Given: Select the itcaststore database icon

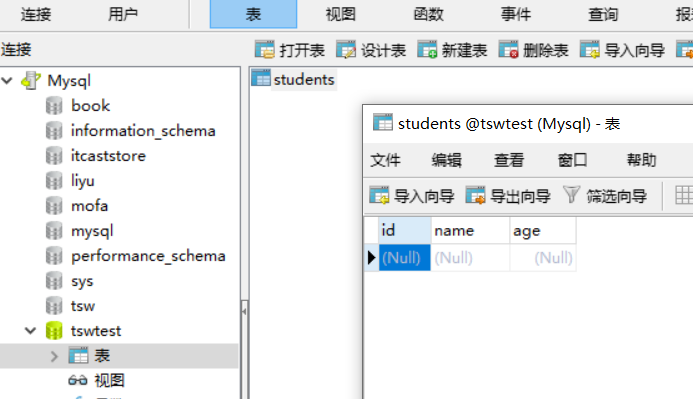Looking at the screenshot, I should [54, 156].
